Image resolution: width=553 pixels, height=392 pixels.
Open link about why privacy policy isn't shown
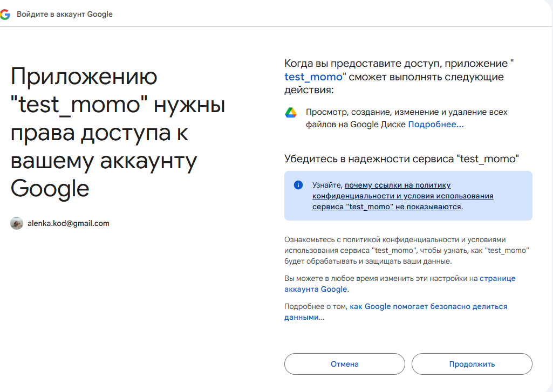point(402,196)
